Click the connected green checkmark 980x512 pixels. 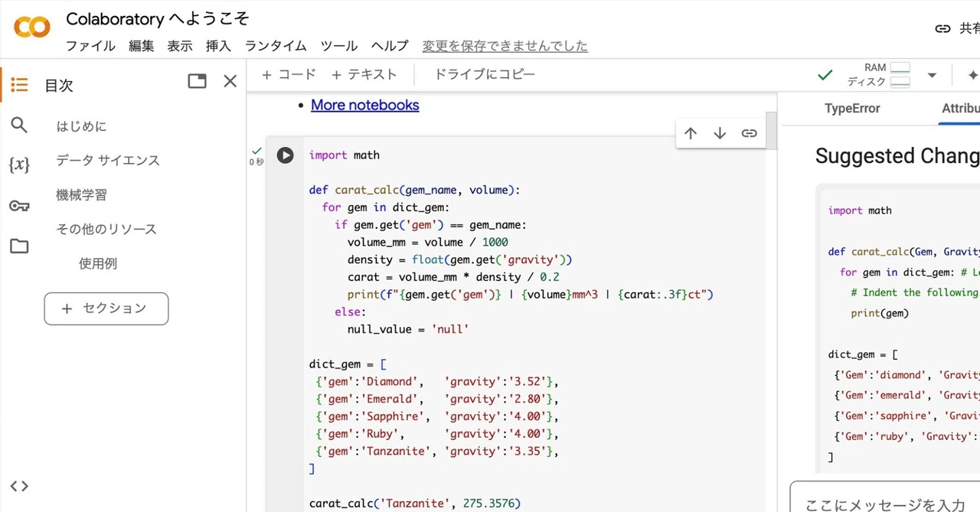[825, 75]
